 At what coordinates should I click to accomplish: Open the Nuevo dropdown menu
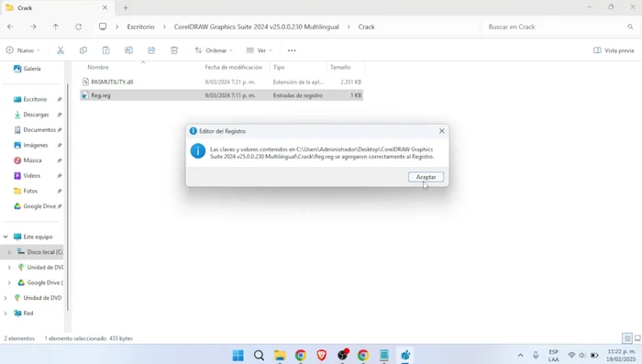coord(23,50)
